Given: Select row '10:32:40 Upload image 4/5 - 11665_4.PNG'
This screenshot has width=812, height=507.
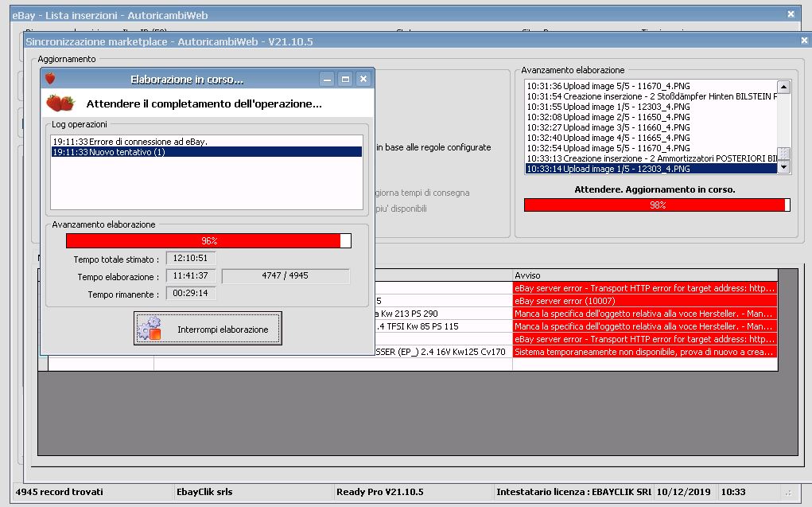Looking at the screenshot, I should click(x=651, y=138).
